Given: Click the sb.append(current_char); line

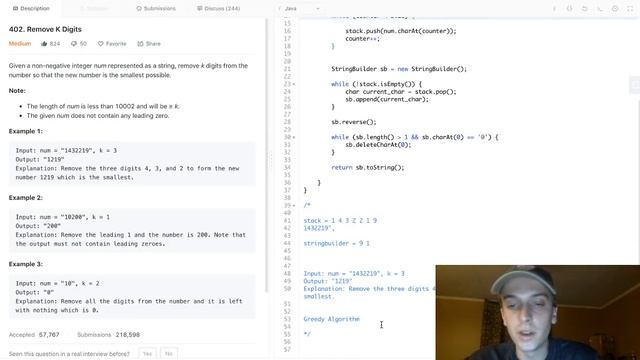Looking at the screenshot, I should (x=387, y=99).
